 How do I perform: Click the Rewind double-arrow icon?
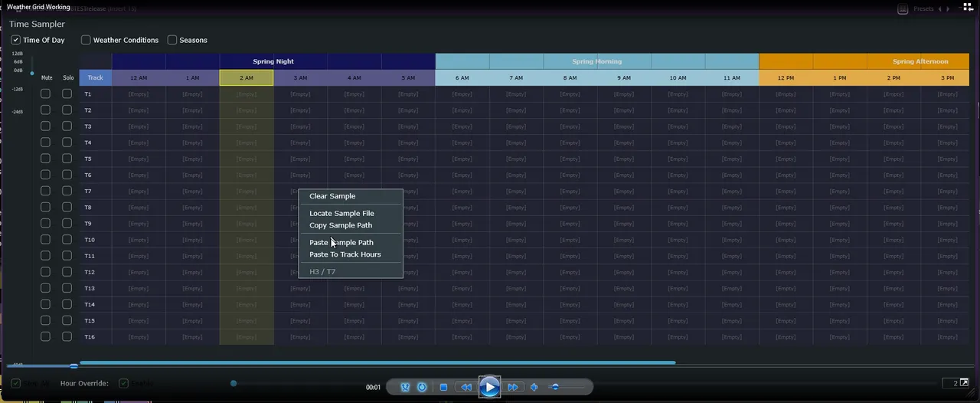tap(465, 387)
